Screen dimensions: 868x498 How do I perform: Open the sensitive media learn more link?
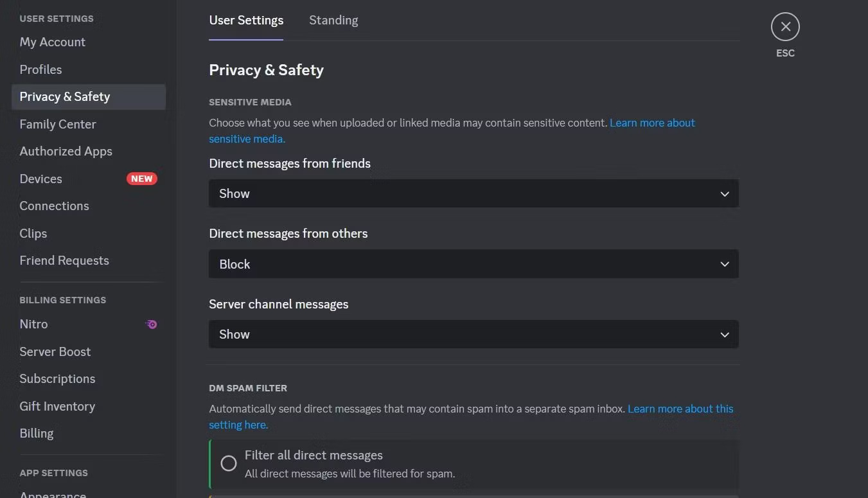tap(651, 122)
